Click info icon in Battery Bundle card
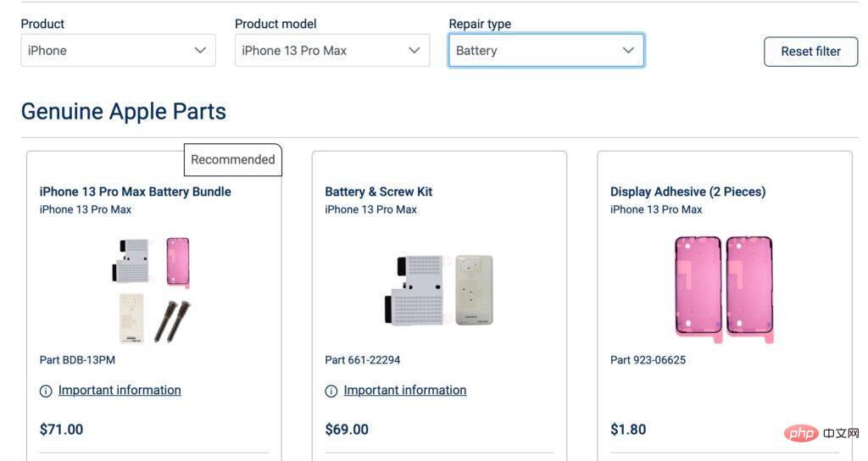868x461 pixels. coord(46,392)
